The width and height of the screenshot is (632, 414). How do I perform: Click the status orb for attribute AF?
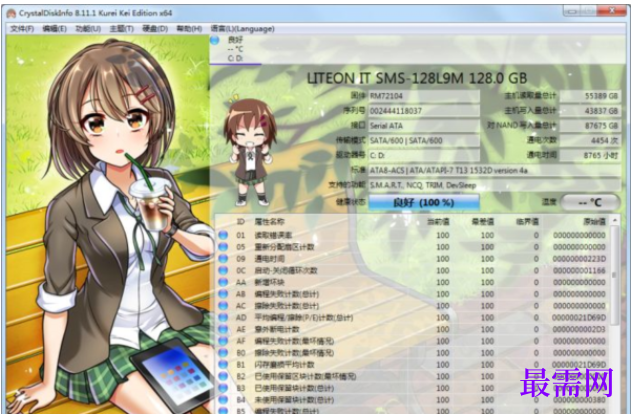223,341
